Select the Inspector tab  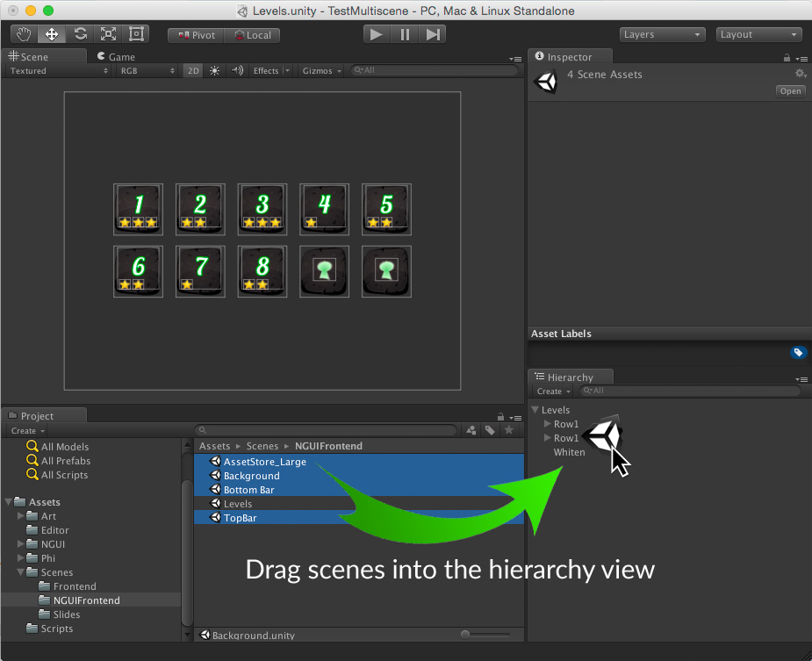pyautogui.click(x=570, y=56)
